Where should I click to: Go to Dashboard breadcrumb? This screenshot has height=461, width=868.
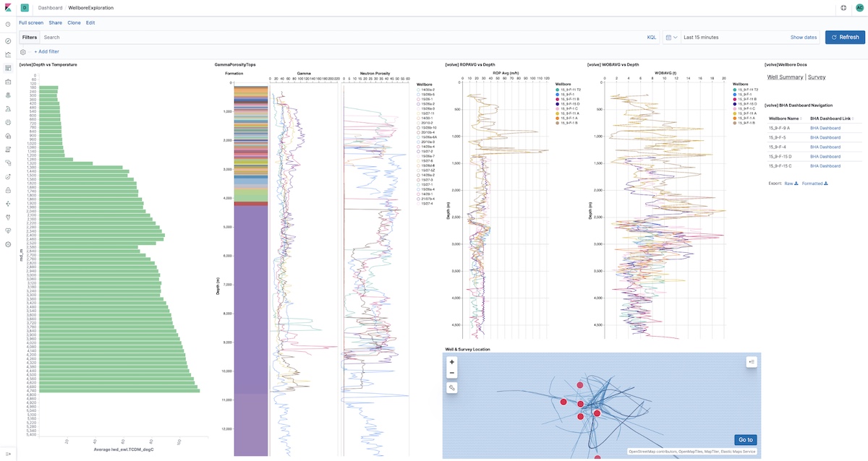(x=50, y=7)
